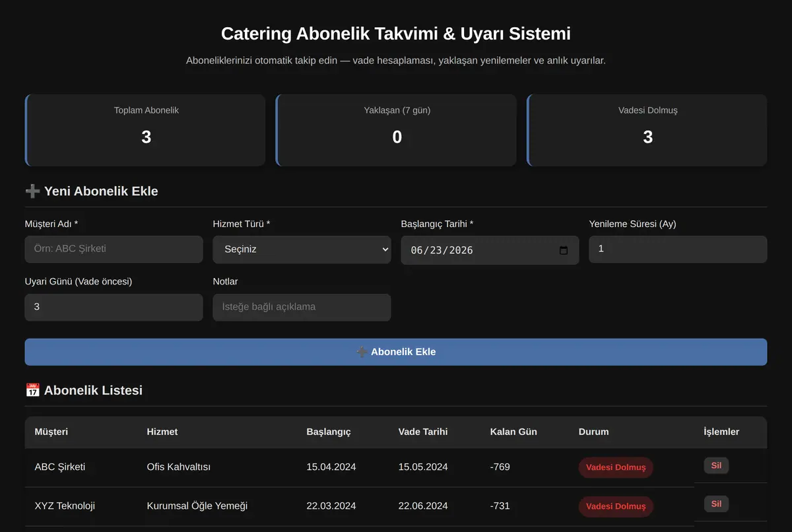
Task: Focus the Başlangıç Tarihi date field
Action: tap(490, 250)
